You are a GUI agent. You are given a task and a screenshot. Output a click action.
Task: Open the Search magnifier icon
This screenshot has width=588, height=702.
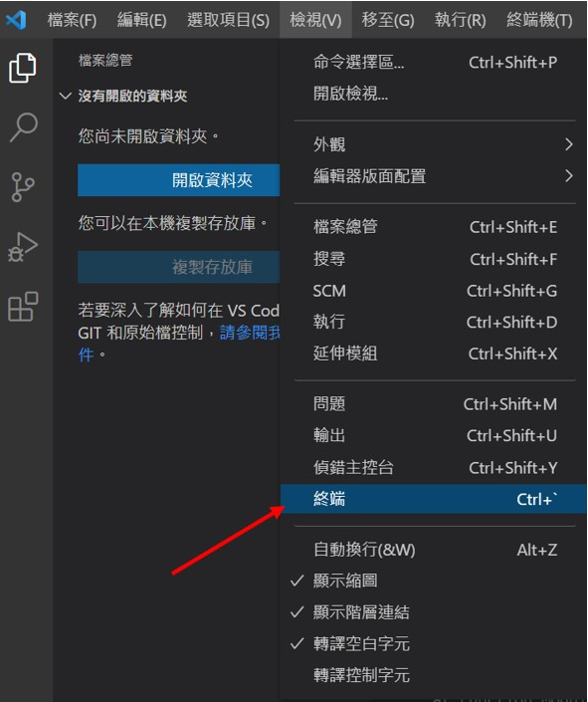click(x=23, y=127)
